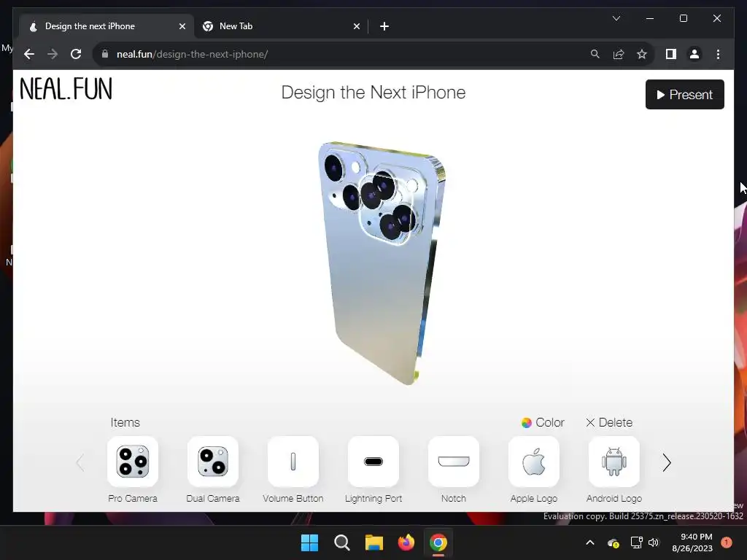Open the zoom magnifier in address bar
Image resolution: width=747 pixels, height=560 pixels.
click(x=595, y=54)
